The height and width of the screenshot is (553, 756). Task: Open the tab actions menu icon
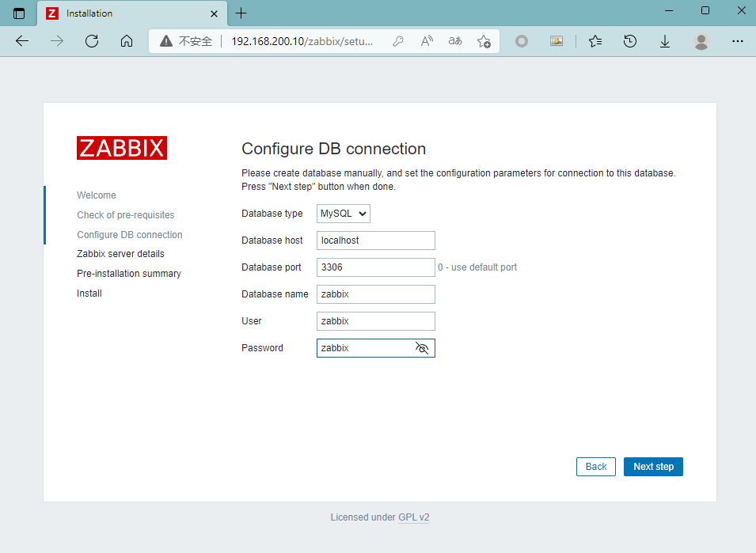(x=19, y=13)
